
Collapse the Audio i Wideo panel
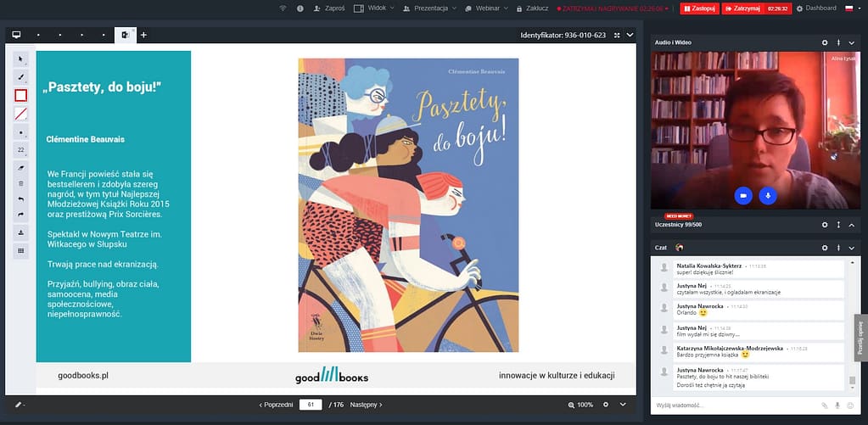click(851, 42)
